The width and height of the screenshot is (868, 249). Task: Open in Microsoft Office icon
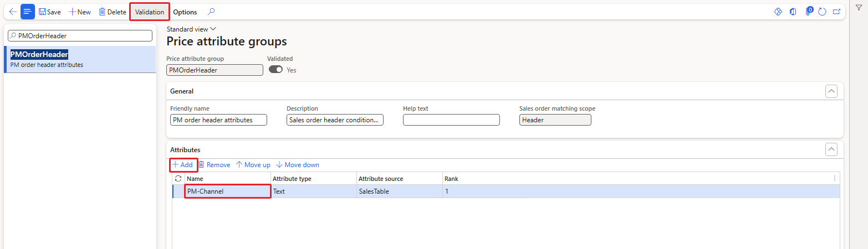(x=793, y=12)
